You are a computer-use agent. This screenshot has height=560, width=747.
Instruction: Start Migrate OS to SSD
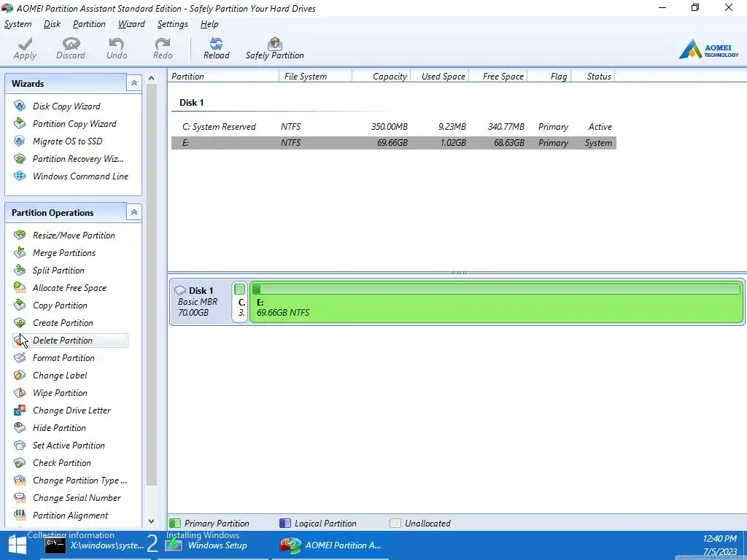tap(67, 141)
